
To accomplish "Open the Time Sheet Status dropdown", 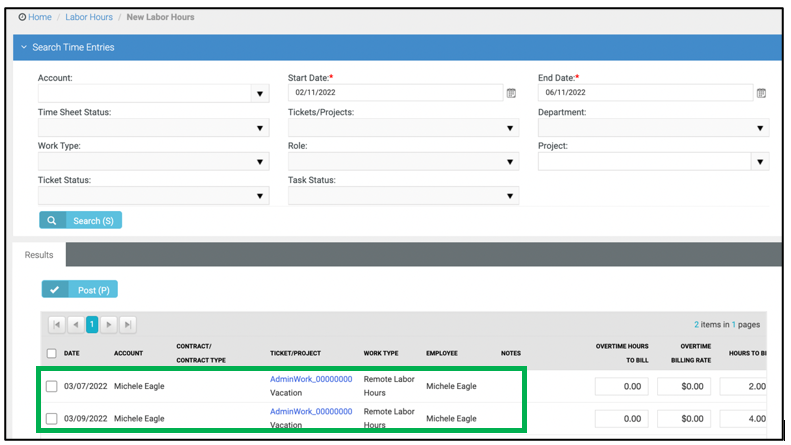I will [x=260, y=128].
